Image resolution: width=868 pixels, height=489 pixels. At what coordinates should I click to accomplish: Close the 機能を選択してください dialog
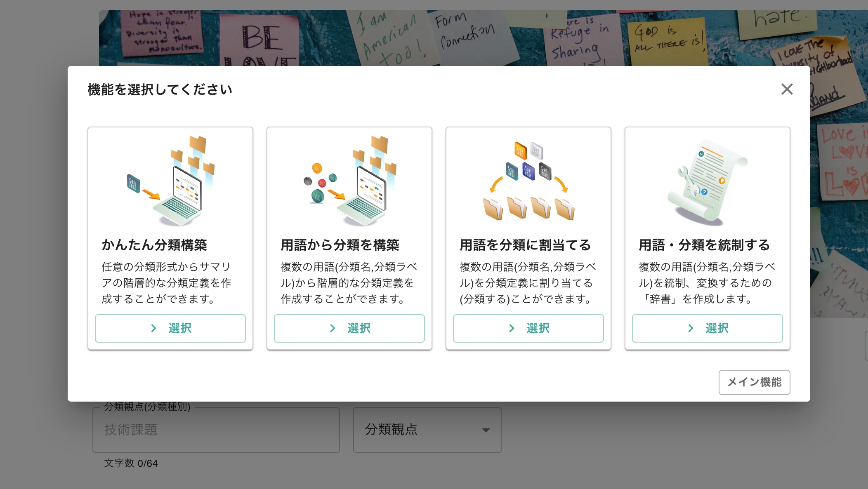[787, 89]
